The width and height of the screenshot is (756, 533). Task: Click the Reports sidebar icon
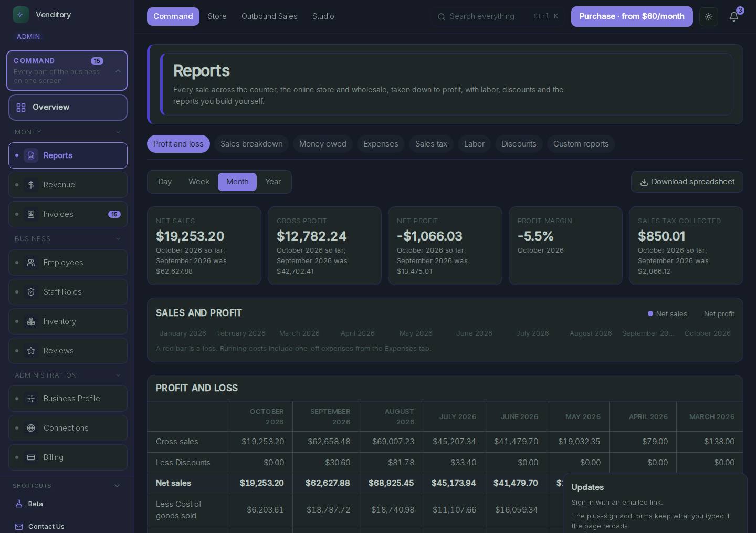click(31, 155)
